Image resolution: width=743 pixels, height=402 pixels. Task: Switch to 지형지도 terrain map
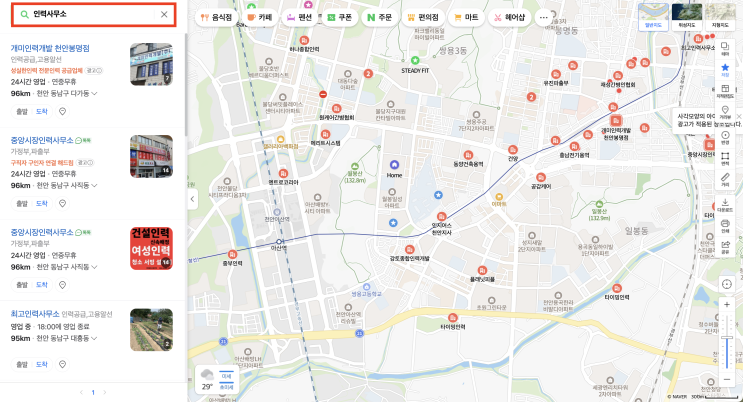720,17
